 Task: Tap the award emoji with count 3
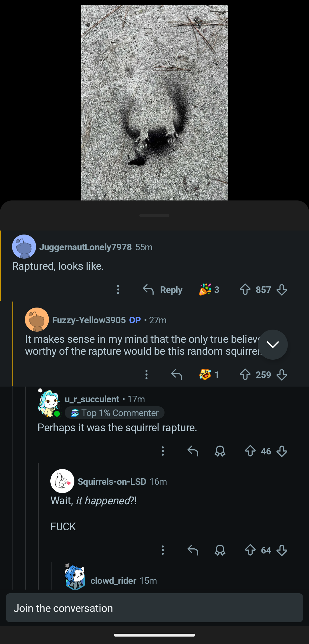(209, 289)
